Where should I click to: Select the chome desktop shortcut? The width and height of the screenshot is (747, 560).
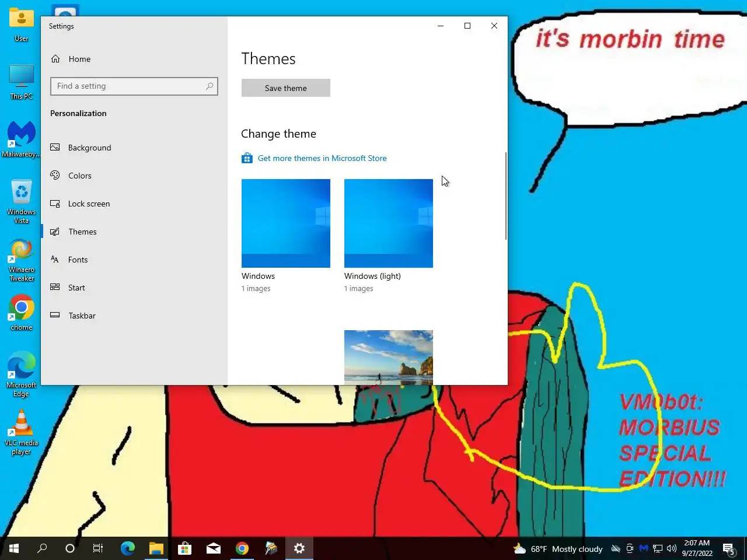(21, 313)
